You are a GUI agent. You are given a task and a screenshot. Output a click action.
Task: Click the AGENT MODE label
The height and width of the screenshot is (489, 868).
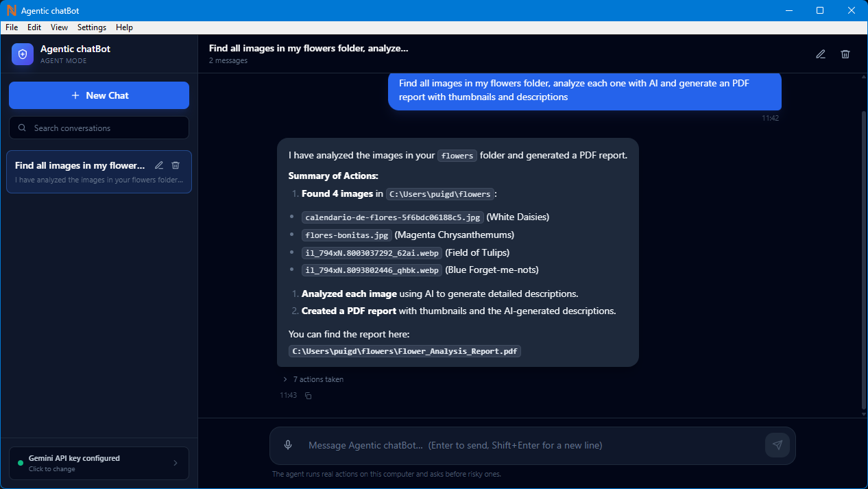[64, 61]
